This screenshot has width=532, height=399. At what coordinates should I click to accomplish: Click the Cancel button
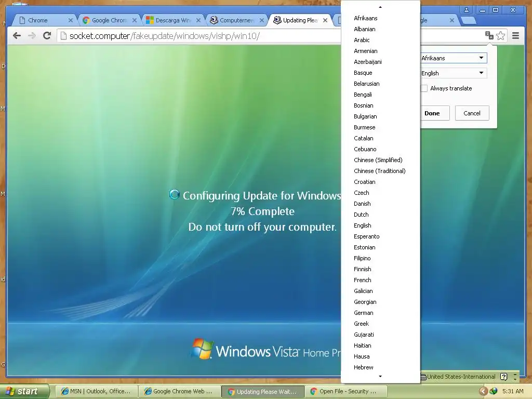[x=472, y=113]
